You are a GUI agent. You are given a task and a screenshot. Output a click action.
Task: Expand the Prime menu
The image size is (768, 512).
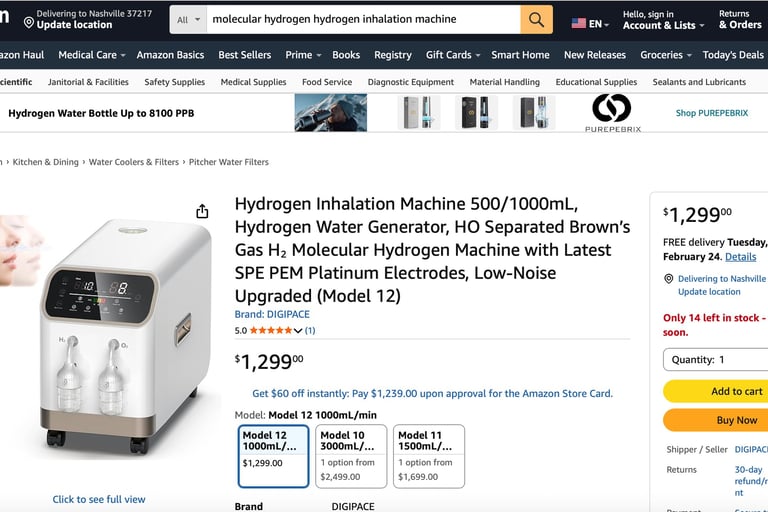(303, 55)
